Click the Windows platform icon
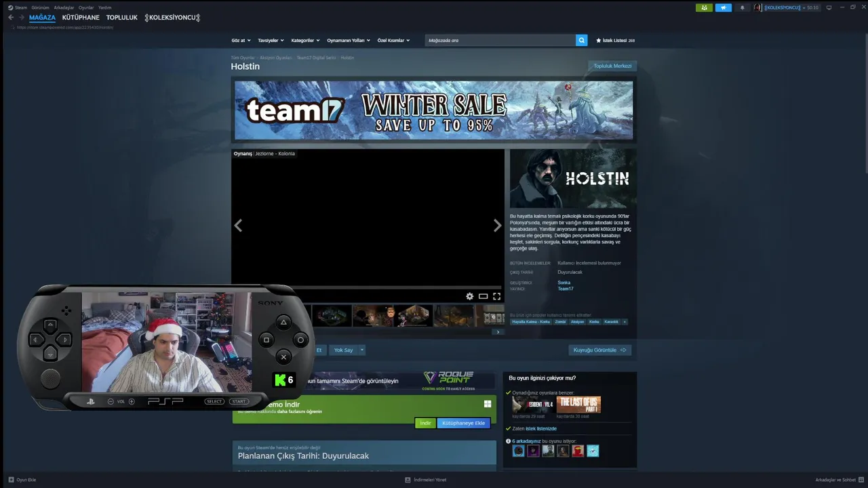 point(488,404)
